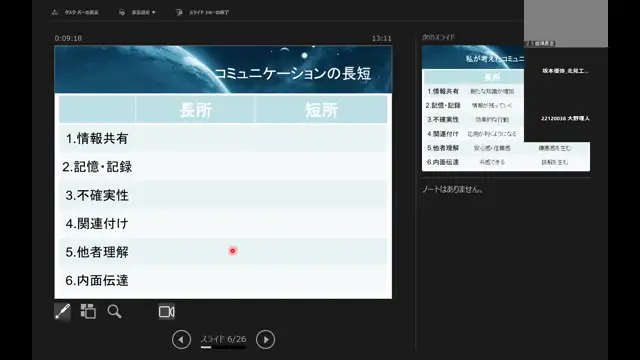
Task: Toggle the camera icon below the slide
Action: pos(167,312)
